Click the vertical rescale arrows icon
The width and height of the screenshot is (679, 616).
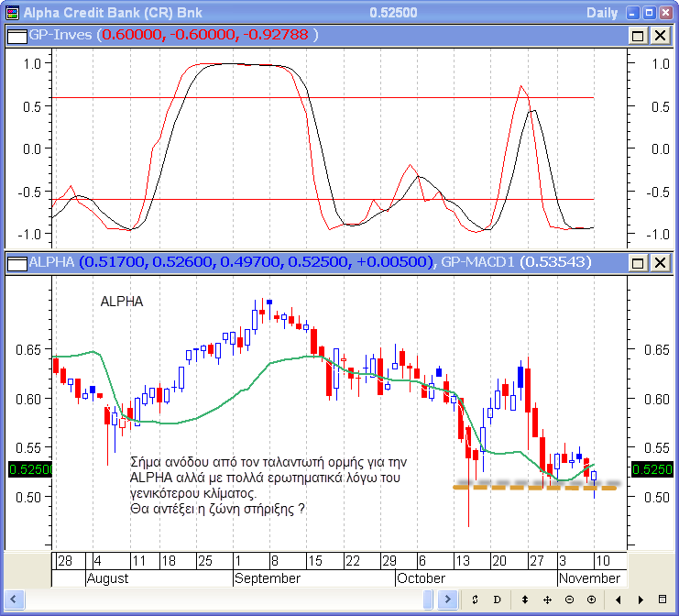click(525, 599)
